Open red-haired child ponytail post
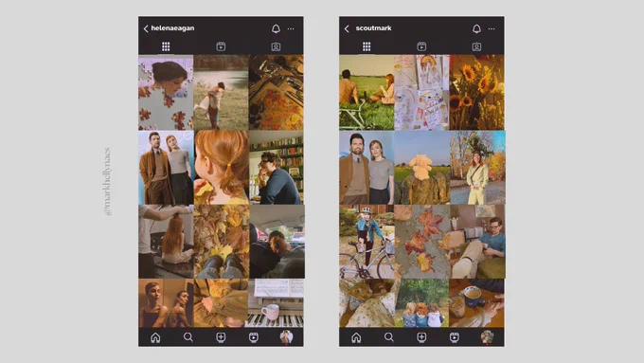 click(221, 168)
